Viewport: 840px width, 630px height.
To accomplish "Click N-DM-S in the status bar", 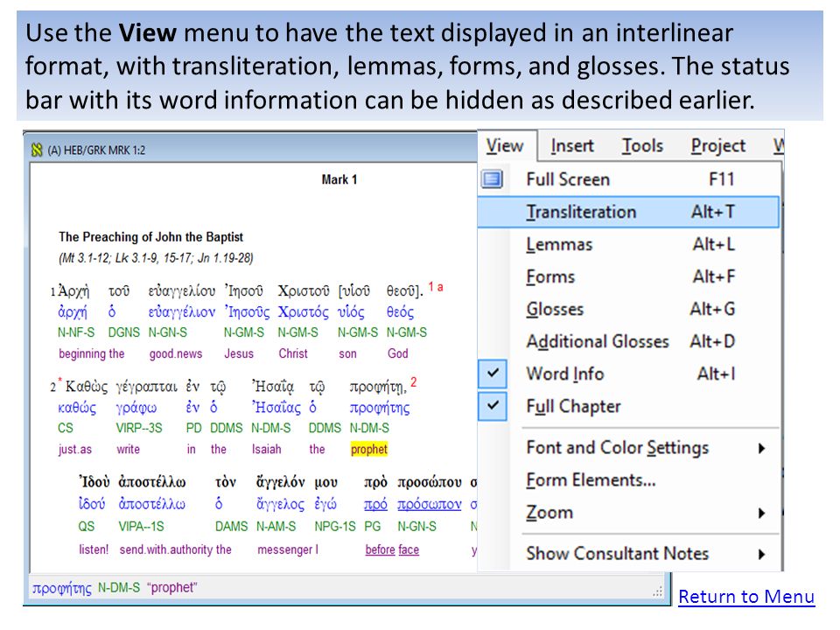I will coord(118,588).
